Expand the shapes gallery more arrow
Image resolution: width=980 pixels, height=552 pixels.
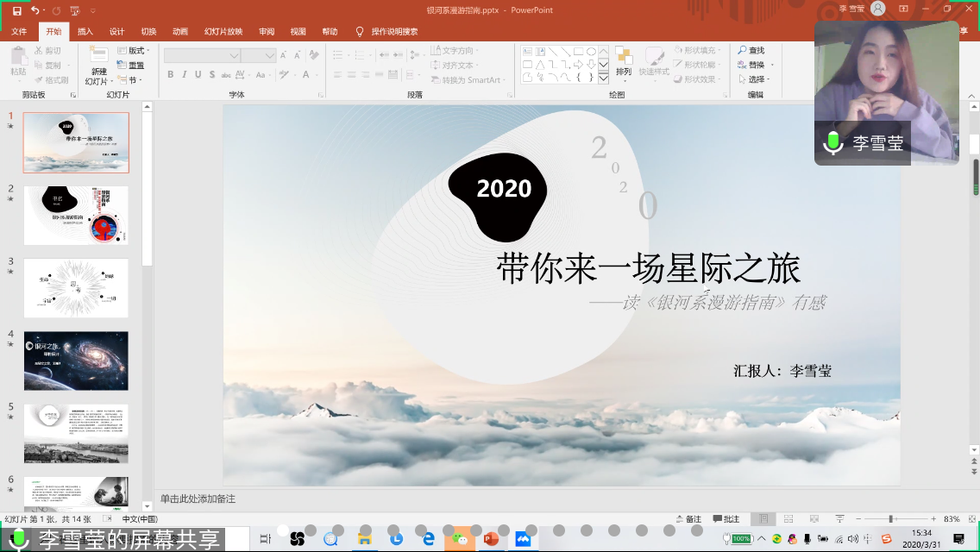click(603, 78)
